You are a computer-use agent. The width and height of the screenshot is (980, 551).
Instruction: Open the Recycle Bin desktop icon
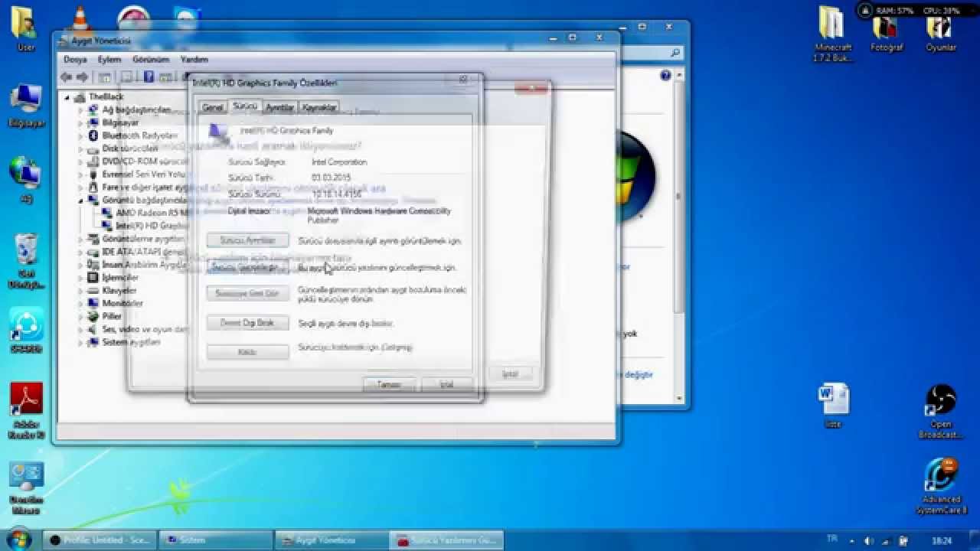tap(26, 262)
